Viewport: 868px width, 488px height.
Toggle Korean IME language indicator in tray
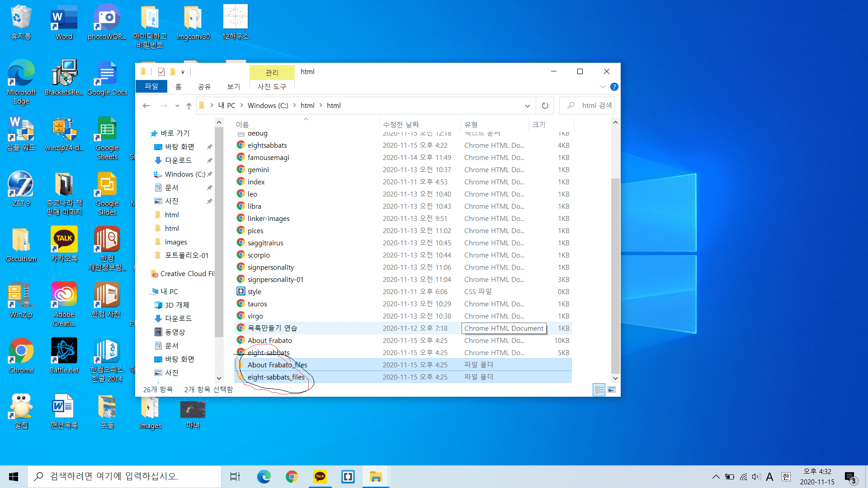[786, 476]
